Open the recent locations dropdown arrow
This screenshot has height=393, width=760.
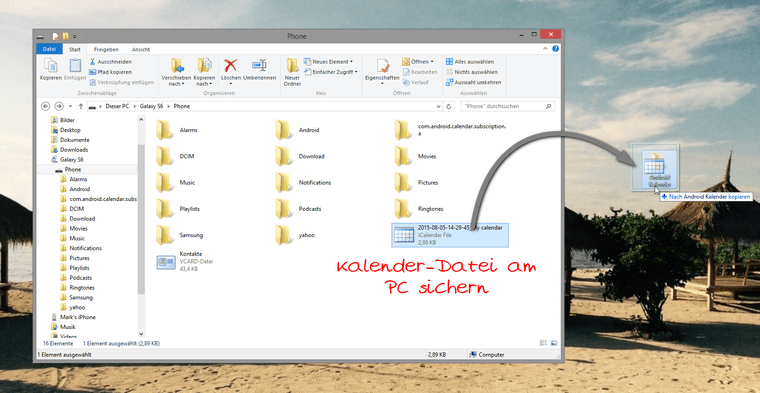pos(70,106)
